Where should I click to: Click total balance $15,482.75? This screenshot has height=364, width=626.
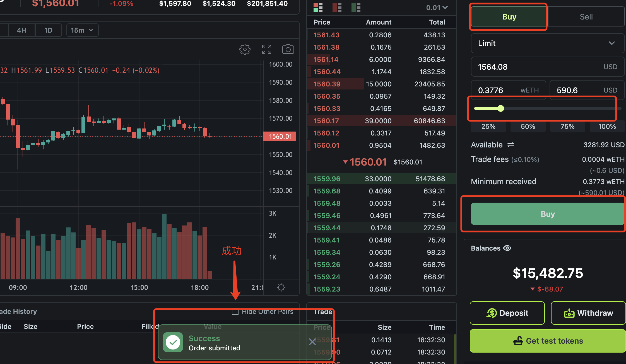[548, 273]
